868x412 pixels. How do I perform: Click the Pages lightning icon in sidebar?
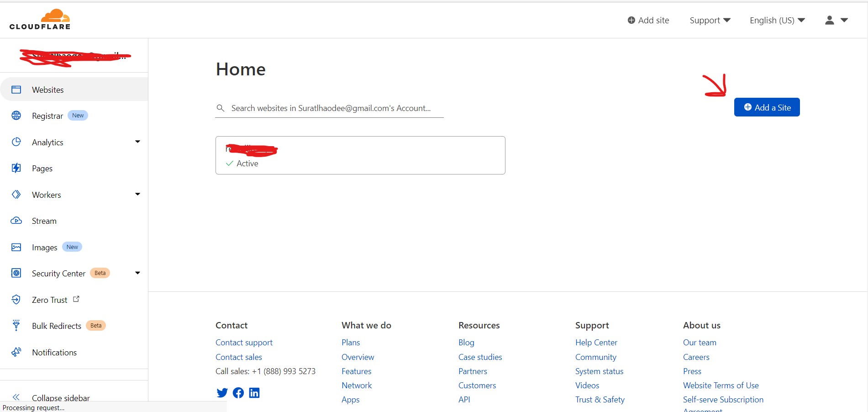(x=16, y=168)
